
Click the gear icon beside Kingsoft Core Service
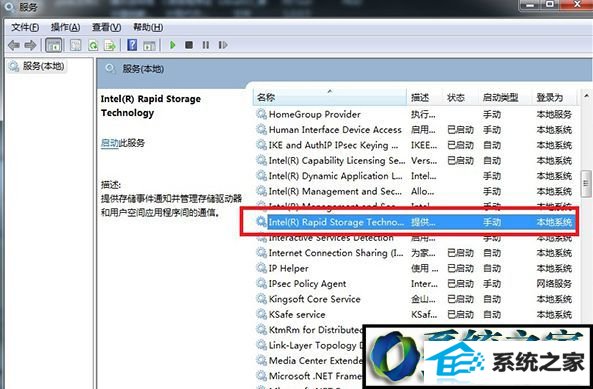coord(261,299)
